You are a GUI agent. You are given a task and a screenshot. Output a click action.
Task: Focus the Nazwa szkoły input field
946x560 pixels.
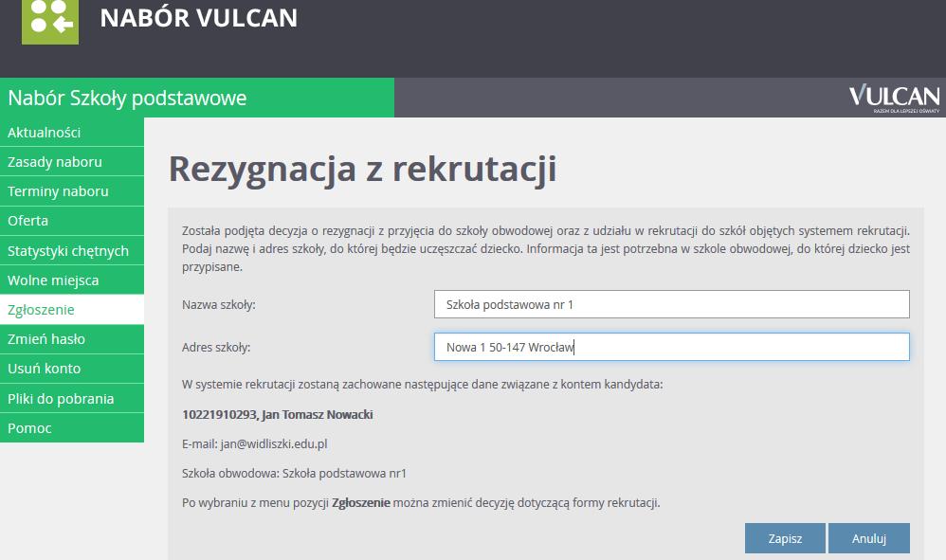[671, 304]
